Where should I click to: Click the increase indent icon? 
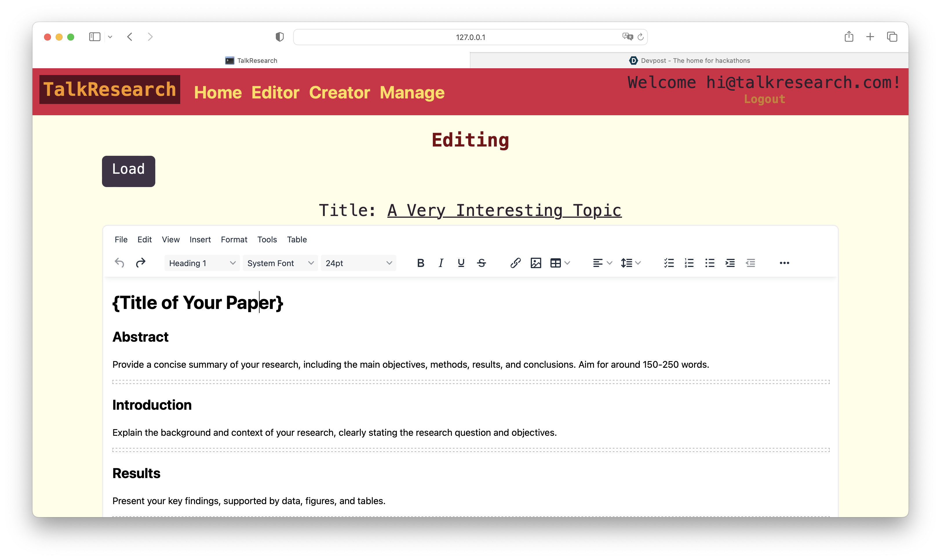pyautogui.click(x=730, y=263)
